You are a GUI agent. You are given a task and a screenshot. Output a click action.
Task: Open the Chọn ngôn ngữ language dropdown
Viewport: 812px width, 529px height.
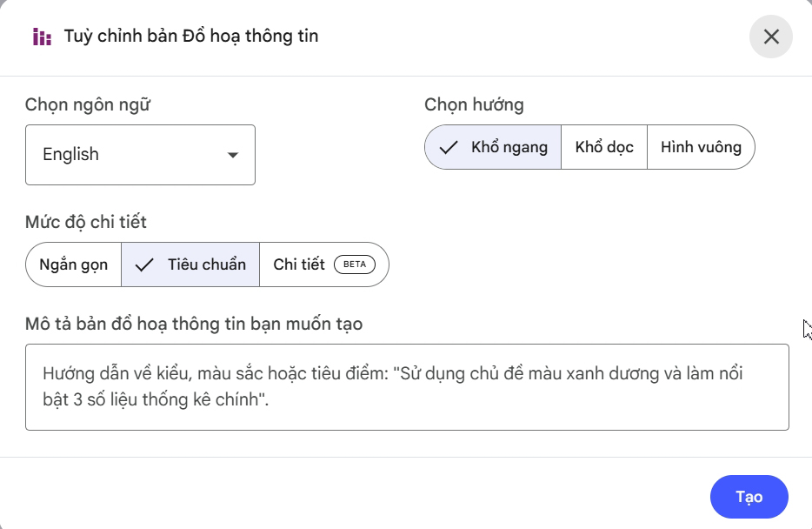[139, 155]
